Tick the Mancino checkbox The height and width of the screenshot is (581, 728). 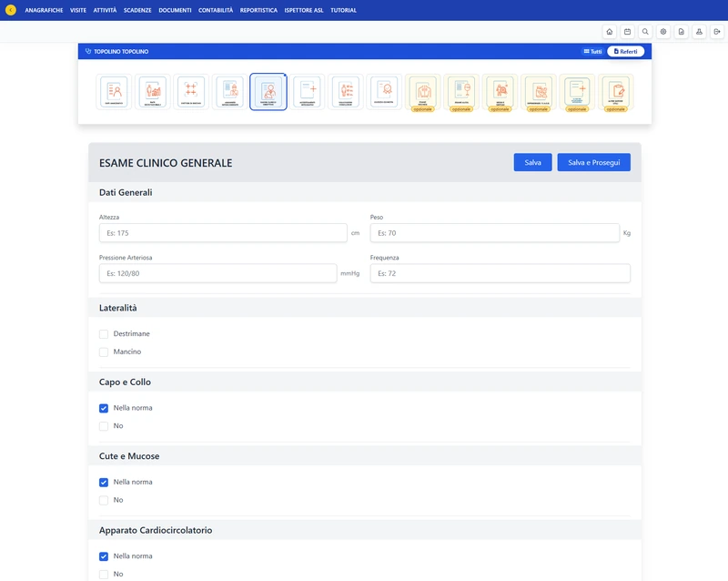tap(104, 352)
